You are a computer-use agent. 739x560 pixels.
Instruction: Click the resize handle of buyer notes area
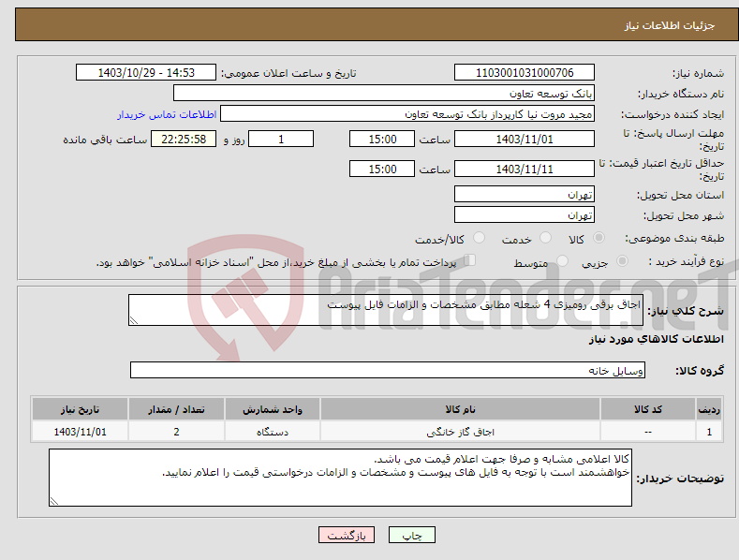(54, 502)
